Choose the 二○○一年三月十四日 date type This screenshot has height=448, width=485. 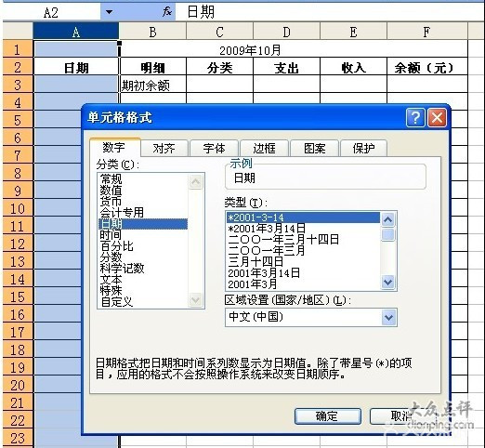303,240
